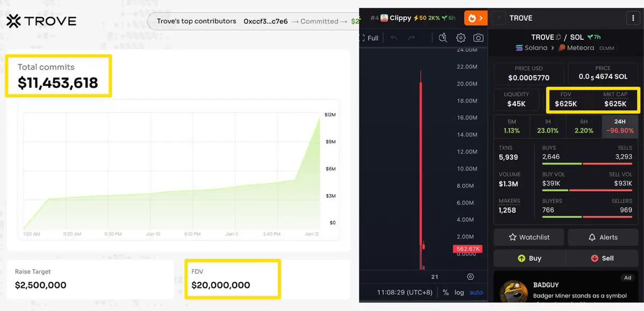Take a chart snapshot with camera icon
The width and height of the screenshot is (644, 311).
click(478, 38)
